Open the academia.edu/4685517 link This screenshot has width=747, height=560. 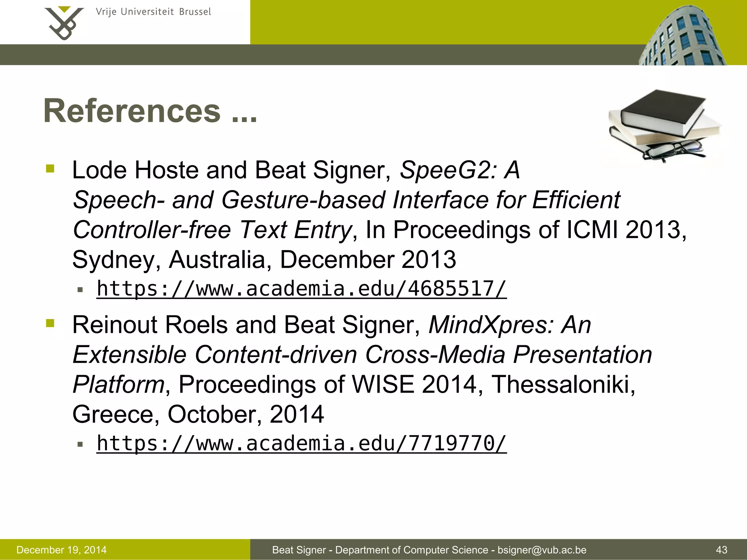click(302, 289)
